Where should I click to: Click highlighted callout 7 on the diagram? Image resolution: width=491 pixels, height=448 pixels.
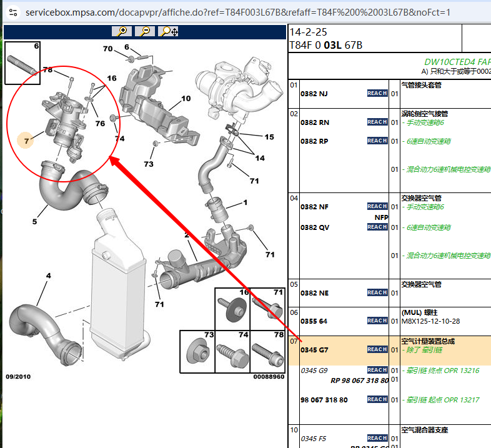point(26,141)
